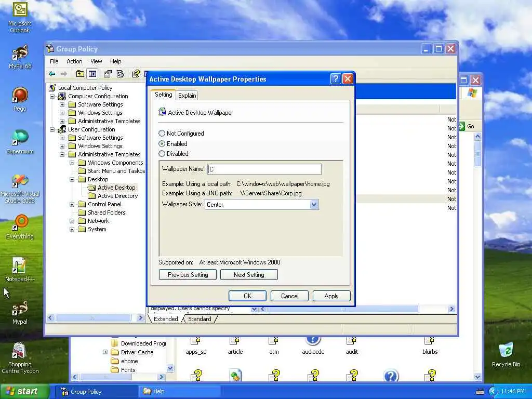Click the Cancel button

click(289, 296)
